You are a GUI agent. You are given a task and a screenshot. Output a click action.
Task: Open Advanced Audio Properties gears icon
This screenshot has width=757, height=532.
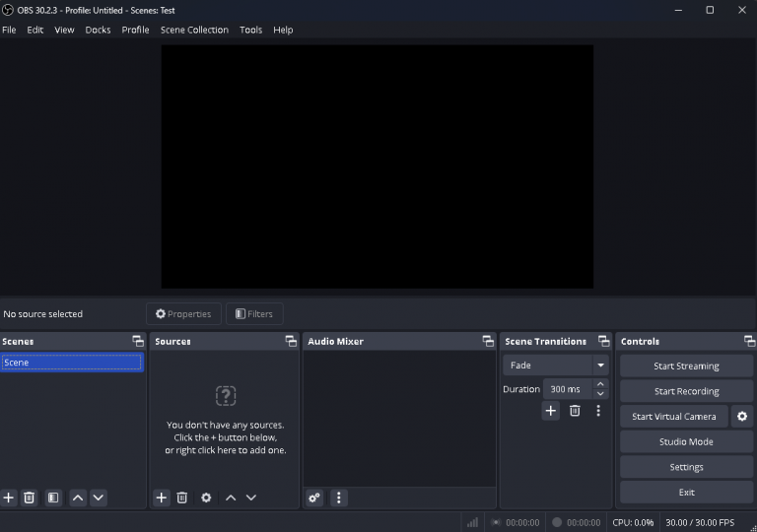pyautogui.click(x=314, y=498)
